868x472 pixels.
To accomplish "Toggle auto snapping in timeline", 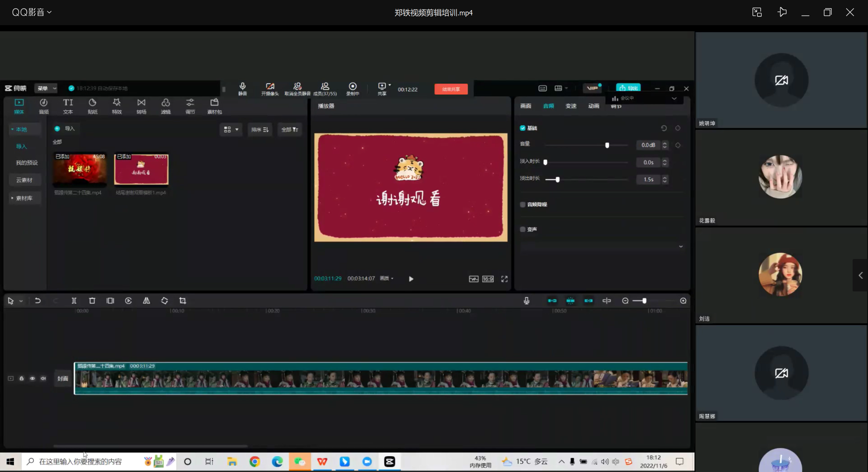I will pos(571,301).
